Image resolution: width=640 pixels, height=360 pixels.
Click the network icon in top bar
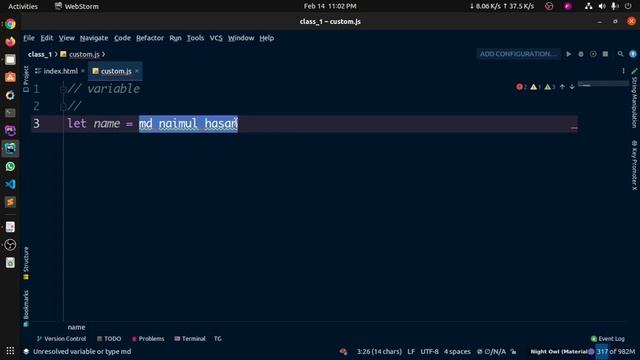(x=589, y=6)
